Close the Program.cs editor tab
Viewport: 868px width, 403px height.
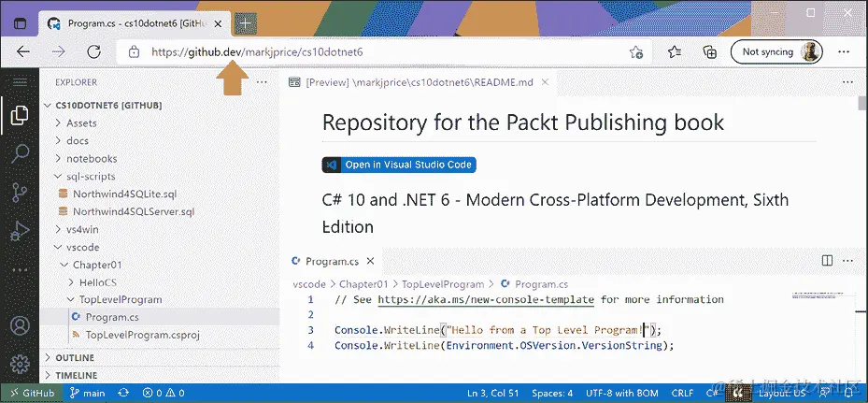pos(370,261)
